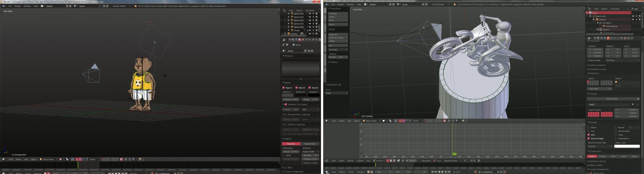Click Flat shading button
This screenshot has height=174, width=644.
343,57
